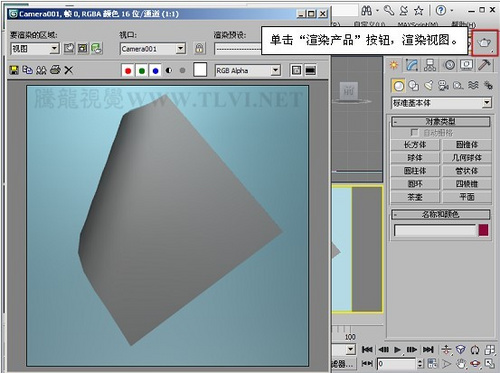
Task: Switch to the Display panel tab
Action: click(467, 65)
